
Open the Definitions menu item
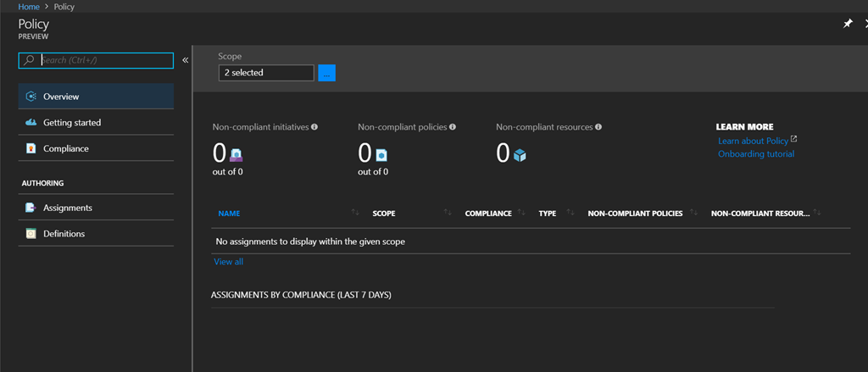click(x=96, y=234)
